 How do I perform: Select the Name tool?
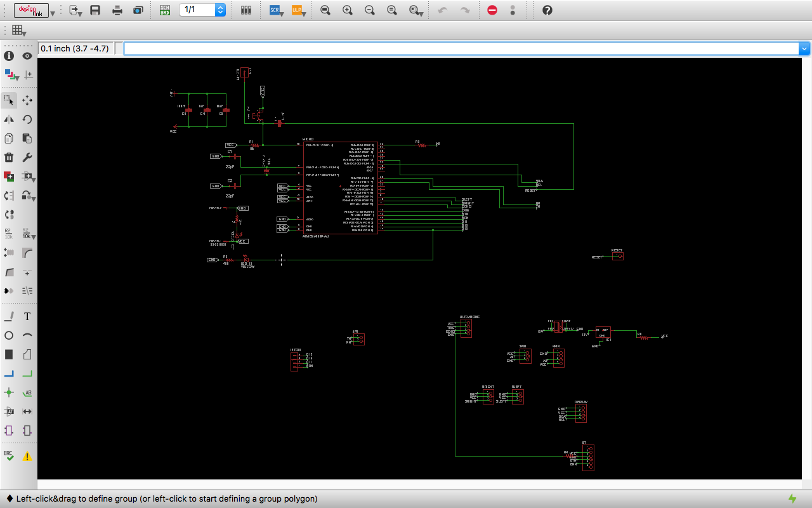(9, 233)
